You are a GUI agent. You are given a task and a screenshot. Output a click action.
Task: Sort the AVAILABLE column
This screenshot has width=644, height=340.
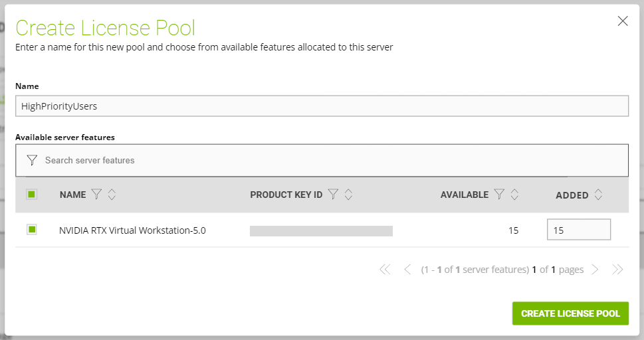click(x=514, y=195)
